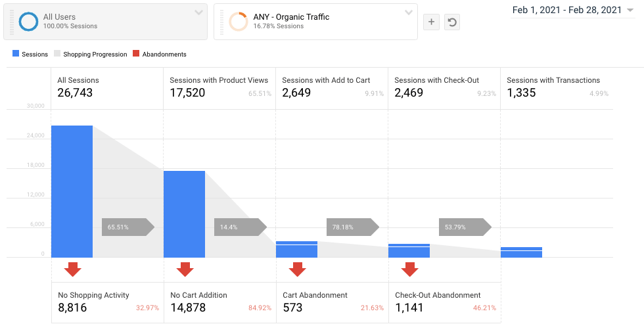Click the 4.99% transactions percentage
644x326 pixels.
tap(599, 93)
